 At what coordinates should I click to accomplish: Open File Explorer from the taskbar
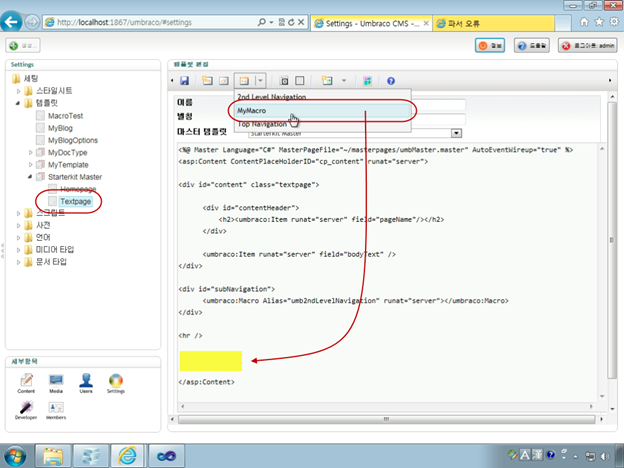(53, 456)
